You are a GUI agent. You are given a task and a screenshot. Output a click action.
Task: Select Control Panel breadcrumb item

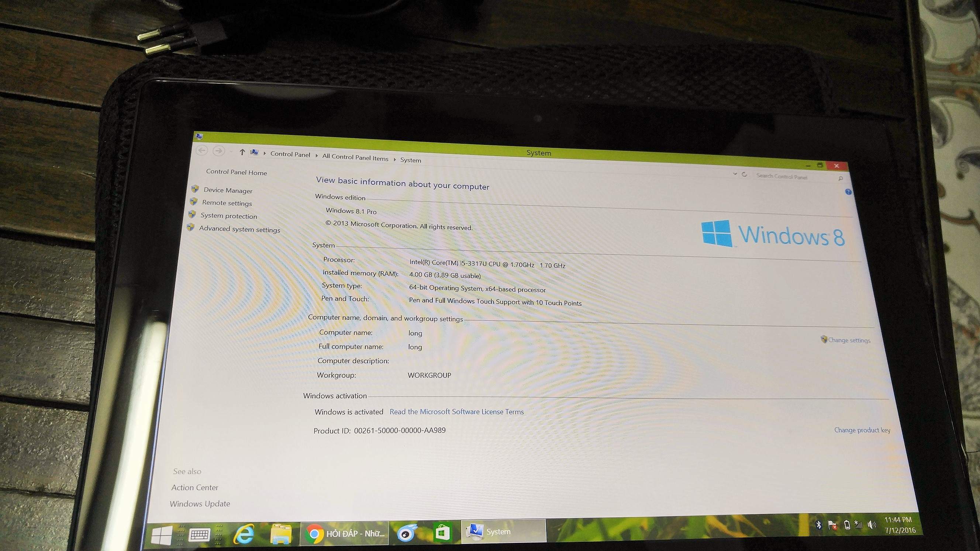point(290,154)
